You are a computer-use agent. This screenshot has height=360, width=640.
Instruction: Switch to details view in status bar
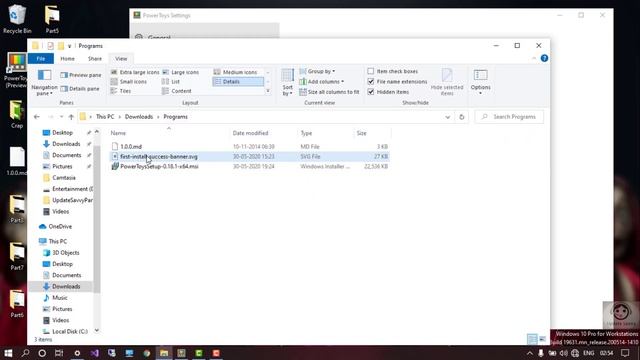pyautogui.click(x=532, y=339)
